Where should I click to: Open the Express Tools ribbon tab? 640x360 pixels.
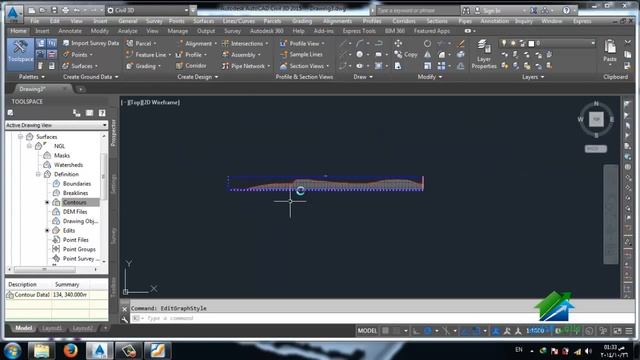point(359,31)
